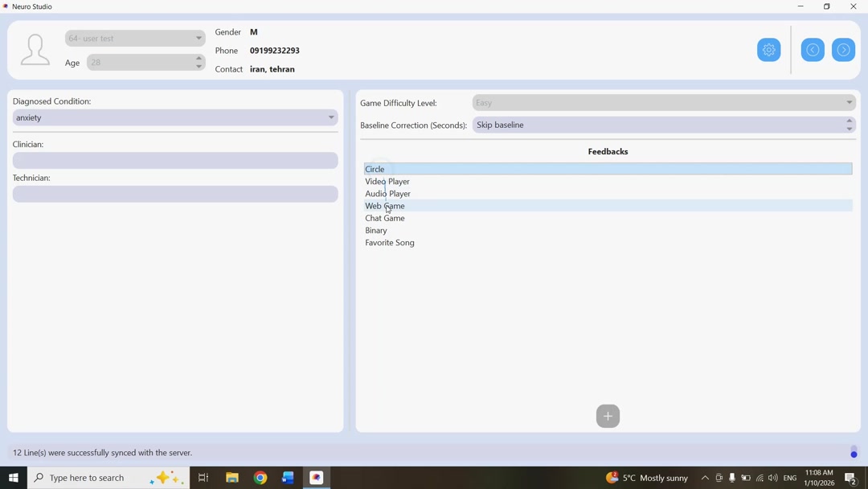Open the volume speaker tray icon
This screenshot has width=868, height=489.
[x=773, y=478]
